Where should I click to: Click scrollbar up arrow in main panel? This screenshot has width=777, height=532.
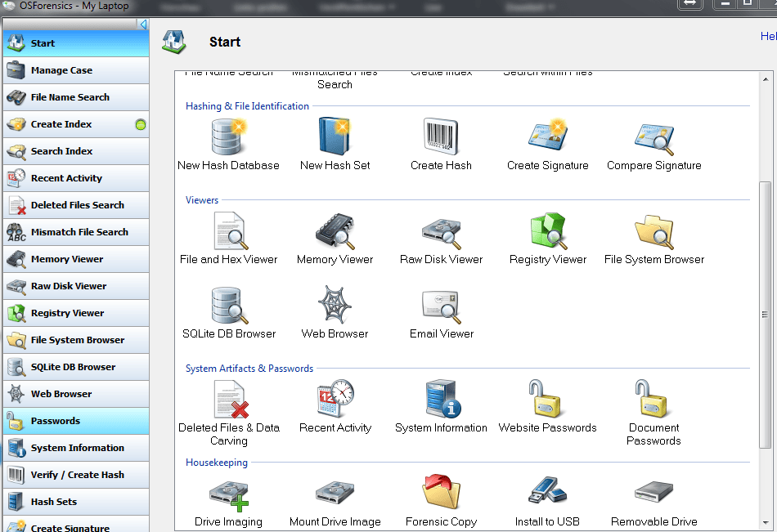(765, 78)
